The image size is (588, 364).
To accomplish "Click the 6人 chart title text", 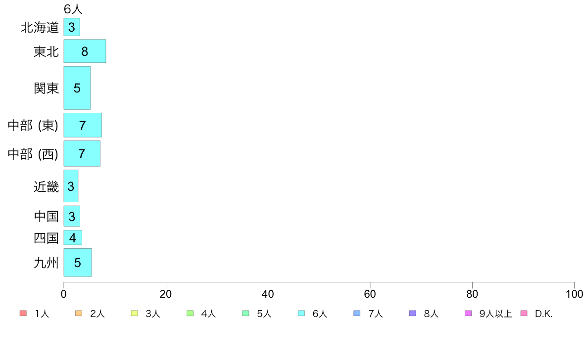I will click(73, 9).
